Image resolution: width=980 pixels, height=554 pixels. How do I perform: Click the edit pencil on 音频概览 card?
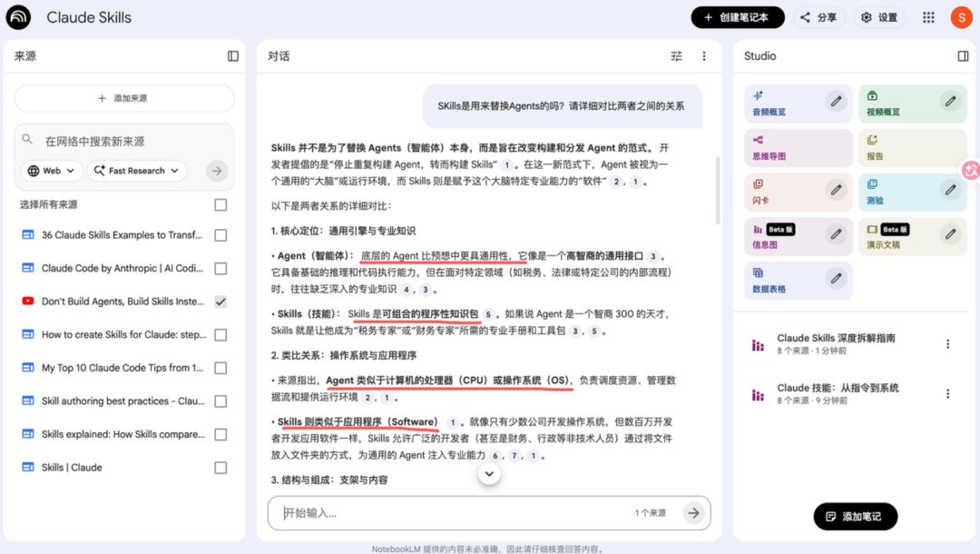coord(836,102)
